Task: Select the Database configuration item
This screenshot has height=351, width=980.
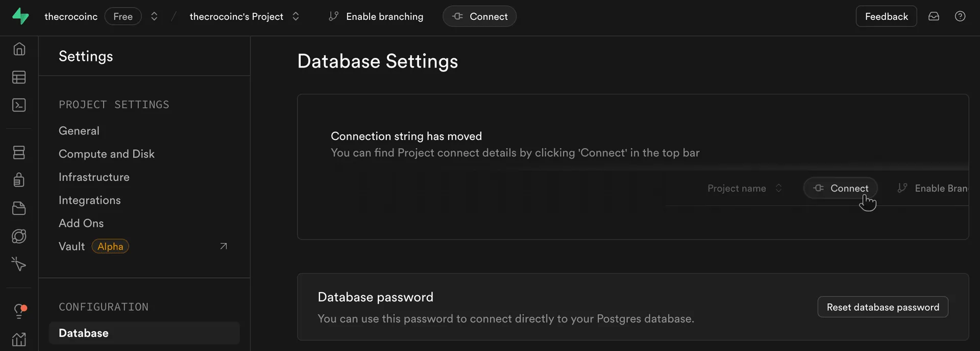Action: coord(84,333)
